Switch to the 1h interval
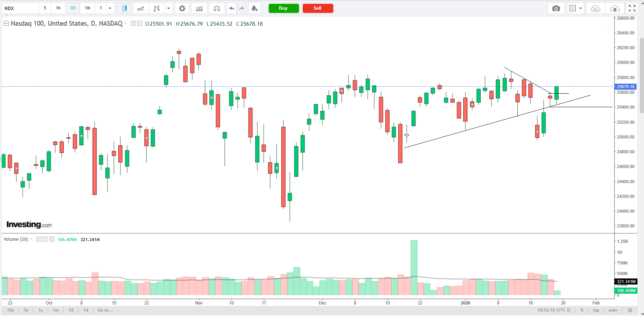 (x=58, y=8)
